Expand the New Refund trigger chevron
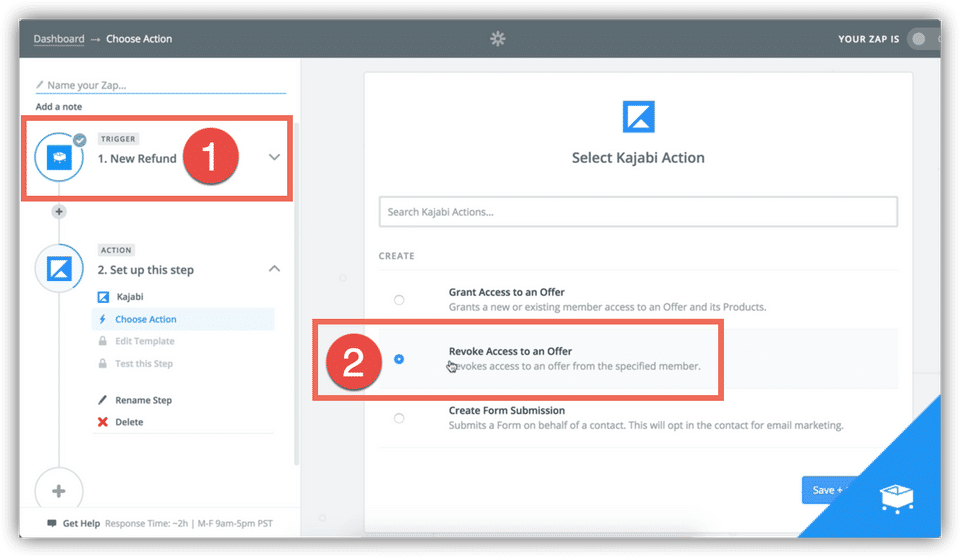Image resolution: width=960 pixels, height=557 pixels. click(x=274, y=157)
